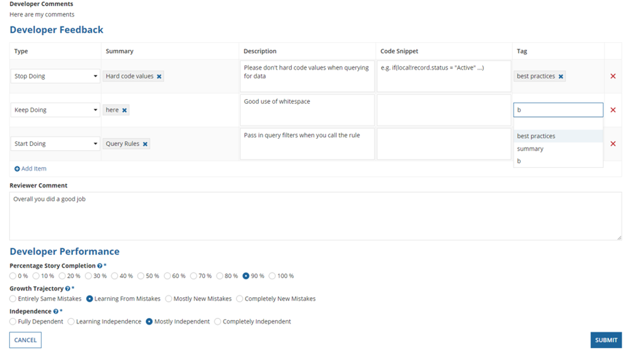632x364 pixels.
Task: Delete the Keep Doing feedback row
Action: (x=613, y=110)
